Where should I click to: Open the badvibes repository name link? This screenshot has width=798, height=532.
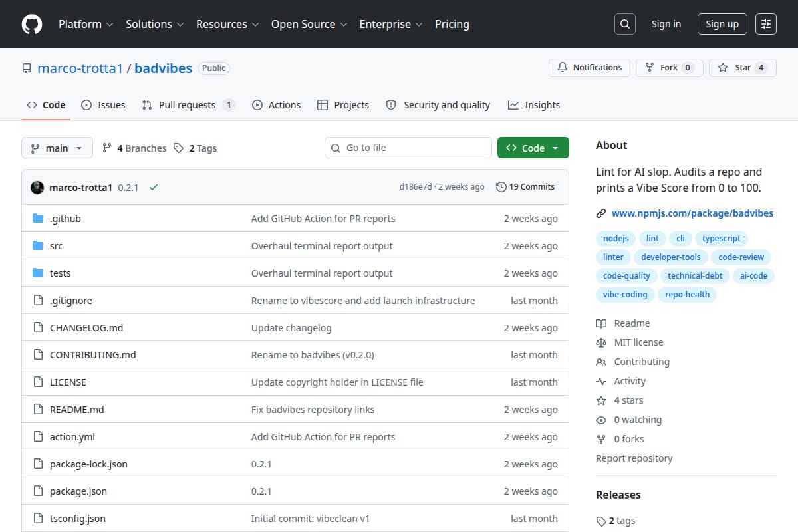point(163,68)
